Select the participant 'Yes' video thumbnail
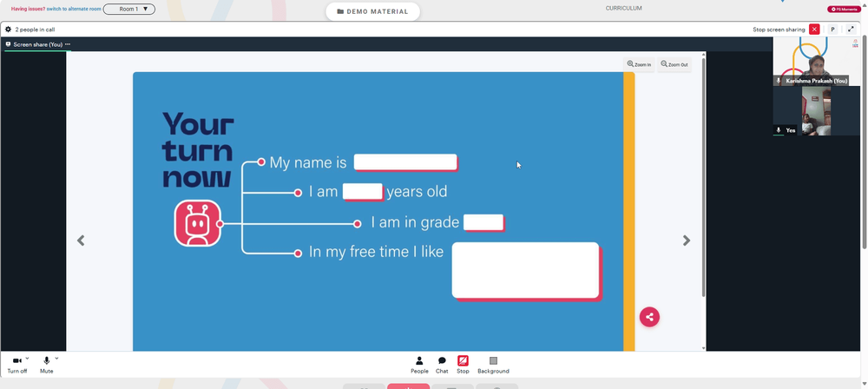This screenshot has height=389, width=868. (x=816, y=111)
